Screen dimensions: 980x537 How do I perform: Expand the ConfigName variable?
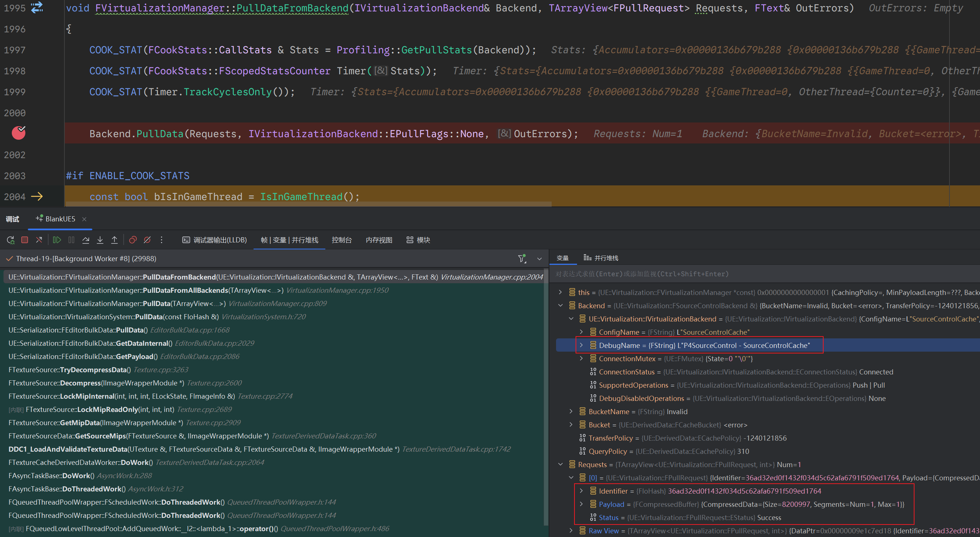tap(581, 332)
